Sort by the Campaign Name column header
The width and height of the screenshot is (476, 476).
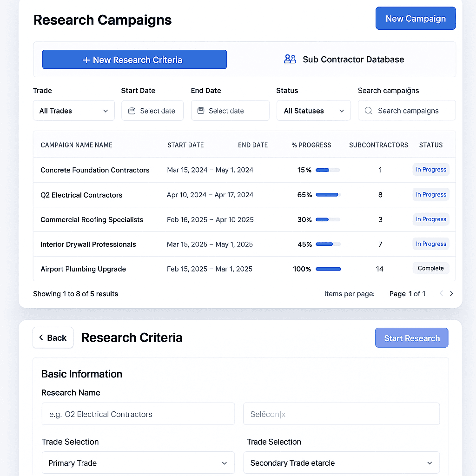point(77,145)
